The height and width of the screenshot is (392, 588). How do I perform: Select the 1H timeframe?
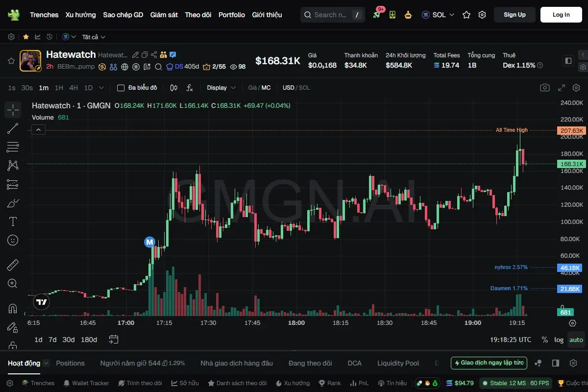point(59,88)
